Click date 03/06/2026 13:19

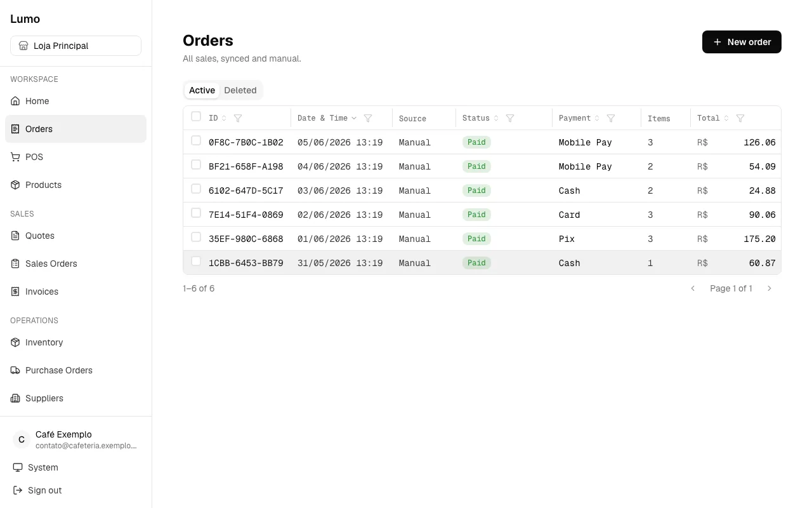point(340,190)
